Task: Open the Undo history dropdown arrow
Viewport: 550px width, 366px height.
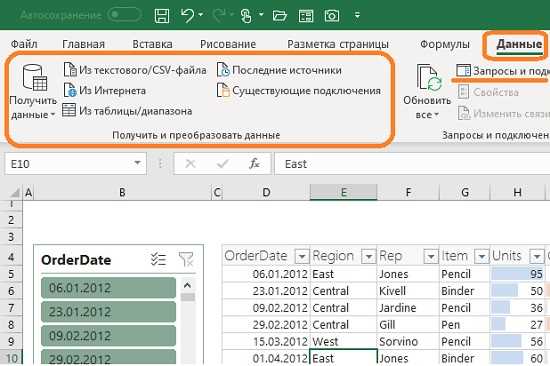Action: click(x=201, y=15)
